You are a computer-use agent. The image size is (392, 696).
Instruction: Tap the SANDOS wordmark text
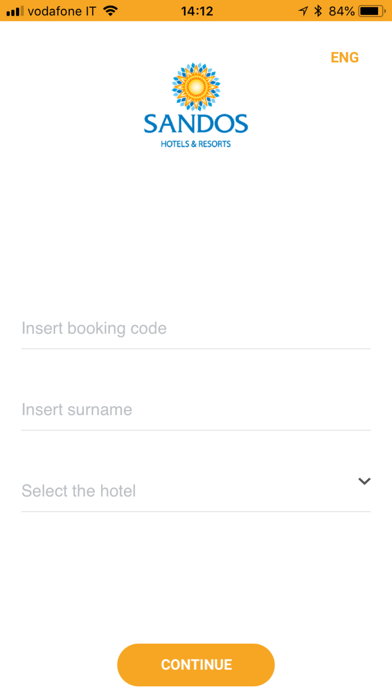pos(196,124)
